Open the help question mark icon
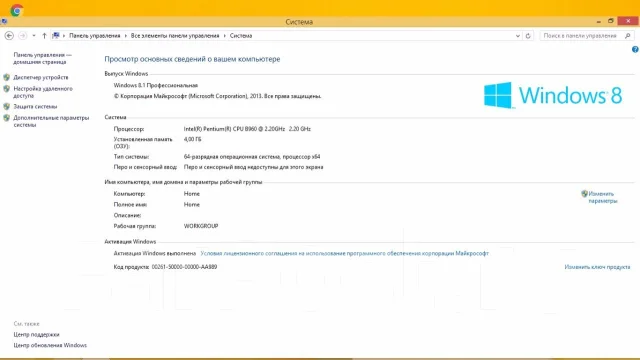The image size is (640, 360). [x=635, y=49]
